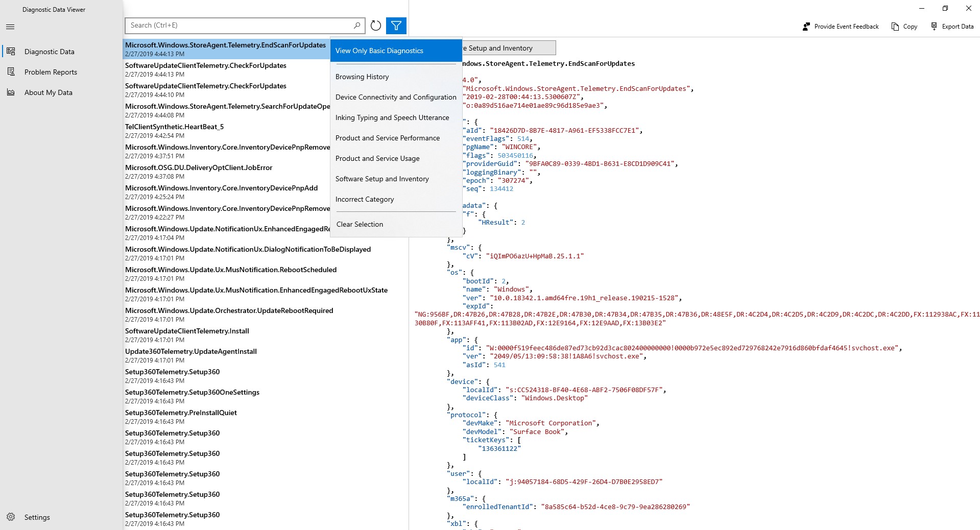Image resolution: width=980 pixels, height=530 pixels.
Task: Toggle Inking Typing and Speech Utterance filter
Action: [392, 117]
